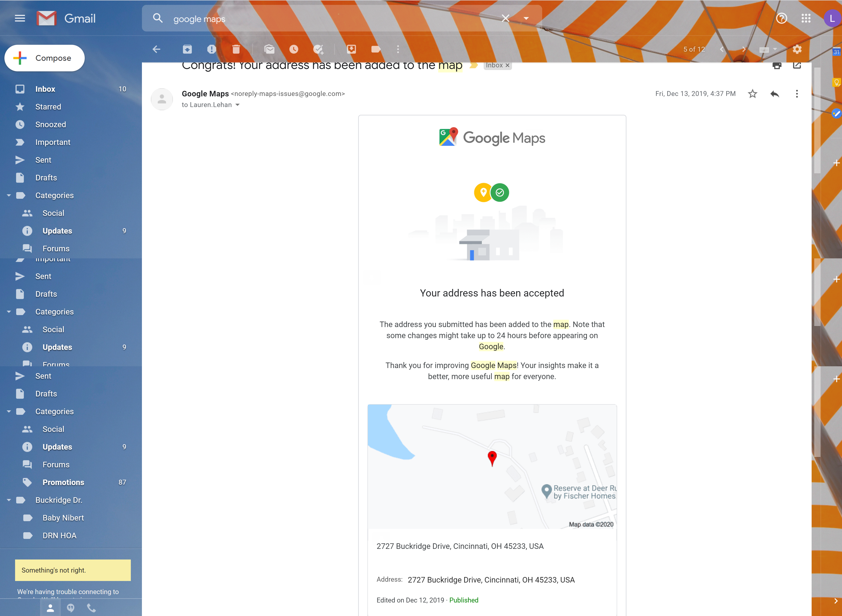
Task: Expand recipient details arrow next to Lauren.Lehan
Action: click(238, 105)
